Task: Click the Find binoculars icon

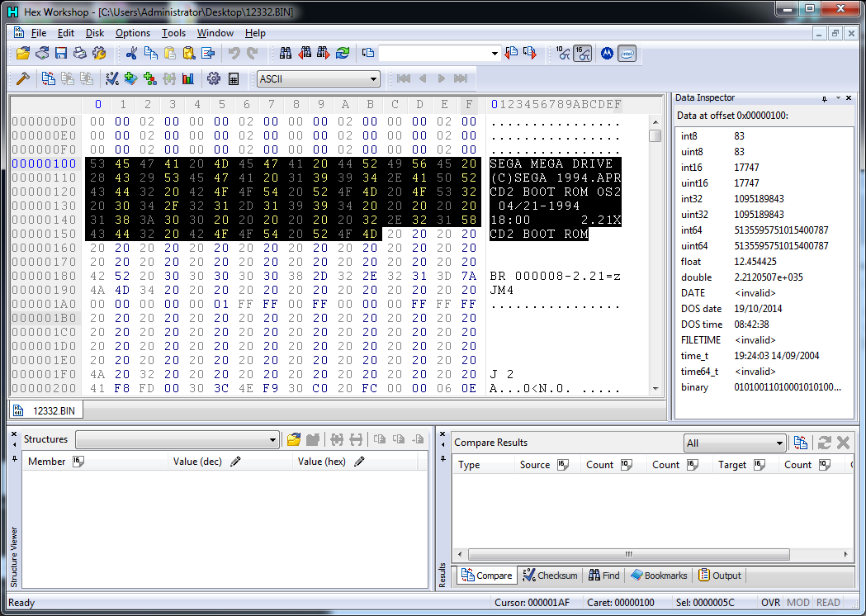Action: click(x=286, y=53)
